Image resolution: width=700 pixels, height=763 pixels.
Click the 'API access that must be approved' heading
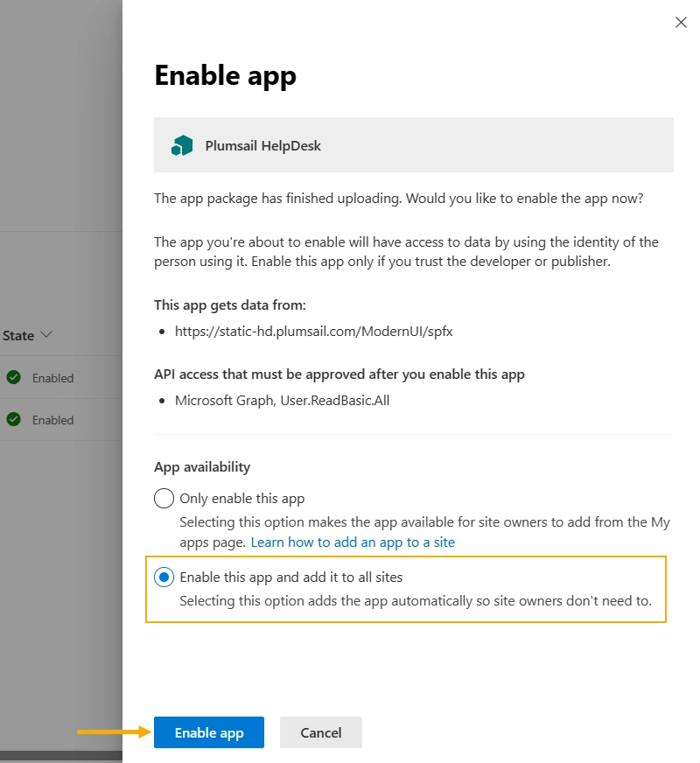339,374
